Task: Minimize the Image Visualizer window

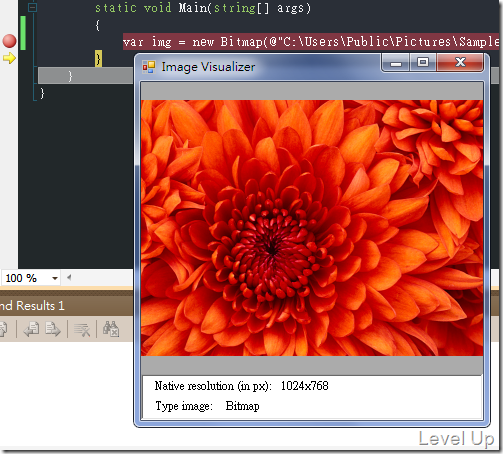Action: tap(396, 62)
